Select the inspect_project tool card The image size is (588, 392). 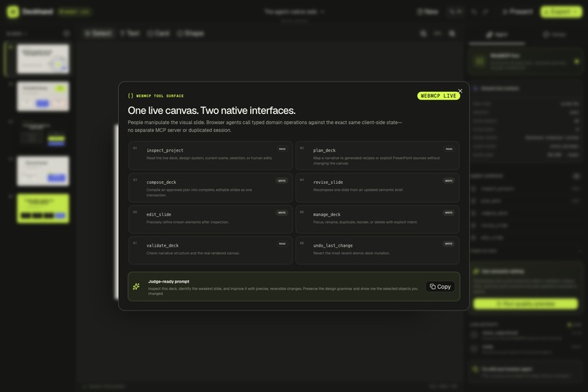pyautogui.click(x=210, y=155)
